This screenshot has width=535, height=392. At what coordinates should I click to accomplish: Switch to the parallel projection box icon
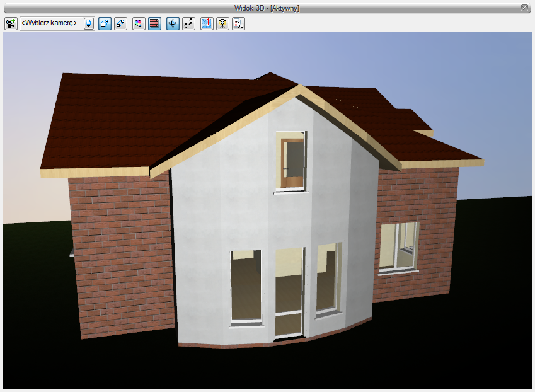[x=121, y=23]
